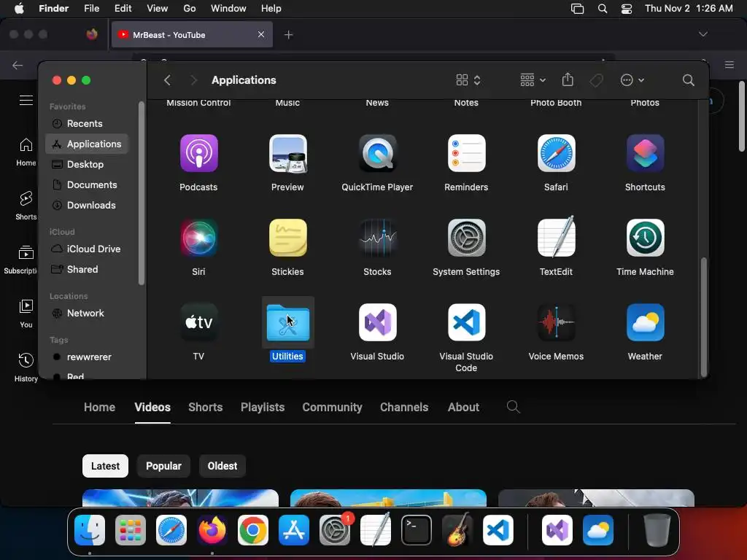The width and height of the screenshot is (747, 560).
Task: Select Visual Studio purple icon in Finder
Action: (x=377, y=322)
